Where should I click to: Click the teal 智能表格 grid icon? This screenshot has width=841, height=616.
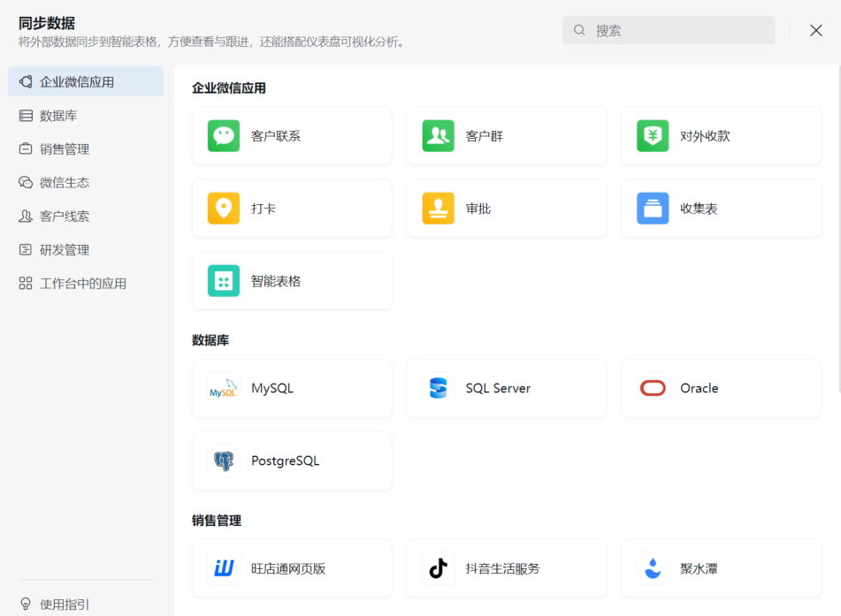[224, 280]
